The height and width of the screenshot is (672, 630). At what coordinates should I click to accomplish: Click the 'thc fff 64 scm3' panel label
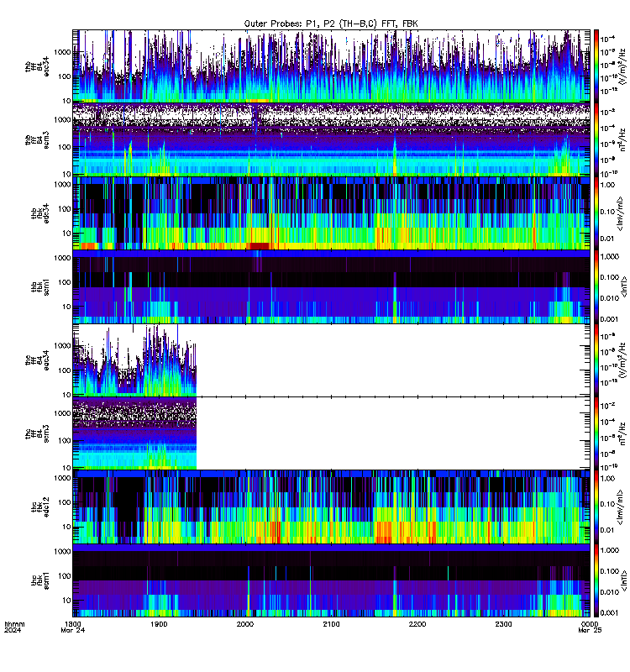pos(37,433)
